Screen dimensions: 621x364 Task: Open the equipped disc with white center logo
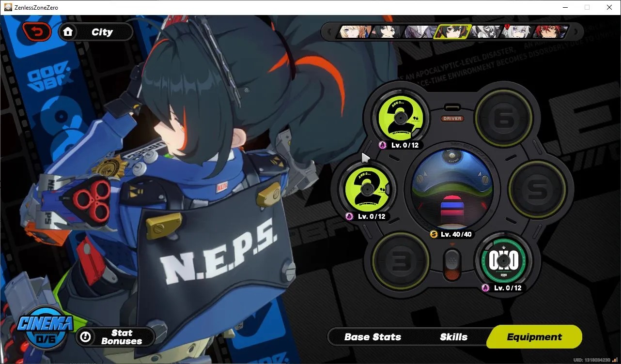pos(503,261)
